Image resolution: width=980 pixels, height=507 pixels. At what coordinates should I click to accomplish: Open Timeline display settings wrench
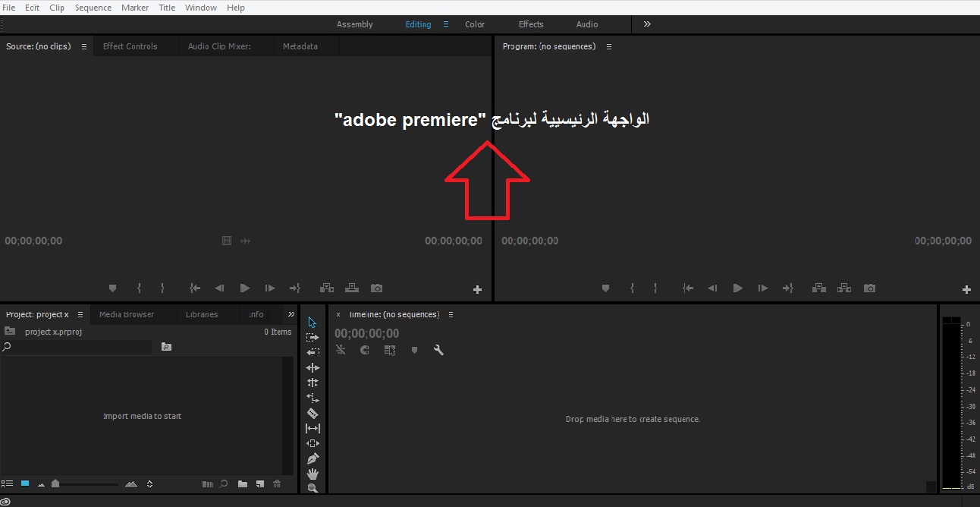[438, 350]
